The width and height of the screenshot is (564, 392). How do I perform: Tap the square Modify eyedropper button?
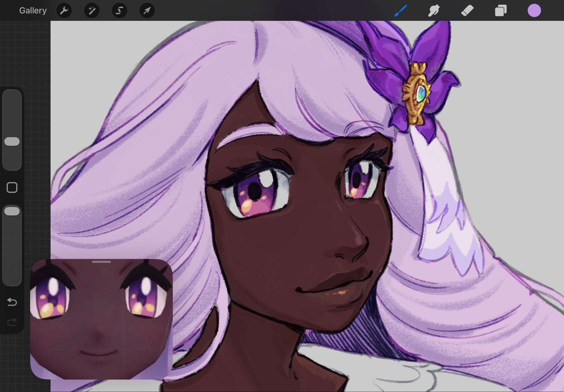coord(12,187)
